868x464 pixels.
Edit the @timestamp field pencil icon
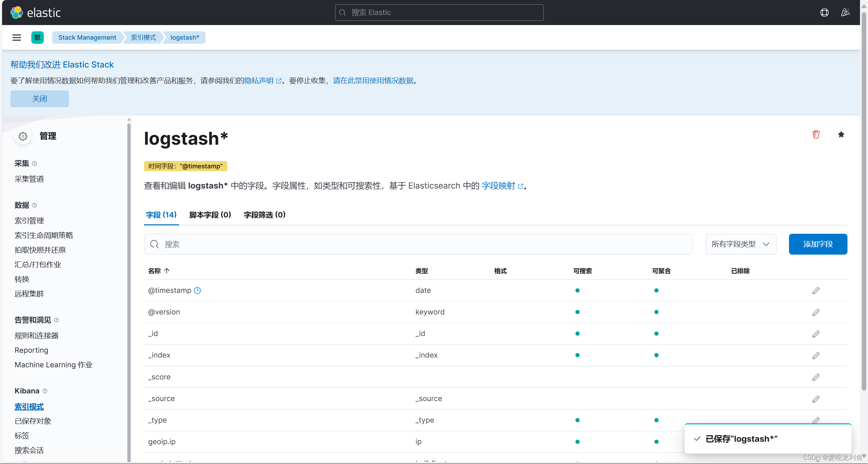tap(816, 290)
